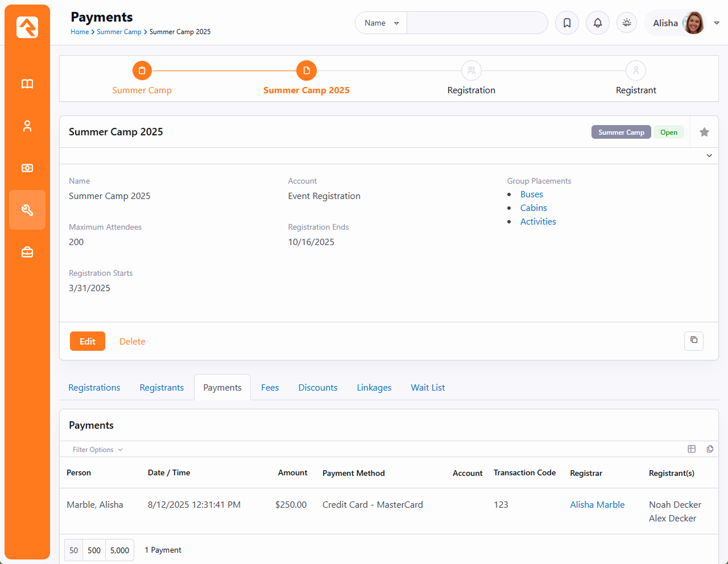Open the finance money icon in sidebar
This screenshot has height=564, width=728.
click(27, 168)
